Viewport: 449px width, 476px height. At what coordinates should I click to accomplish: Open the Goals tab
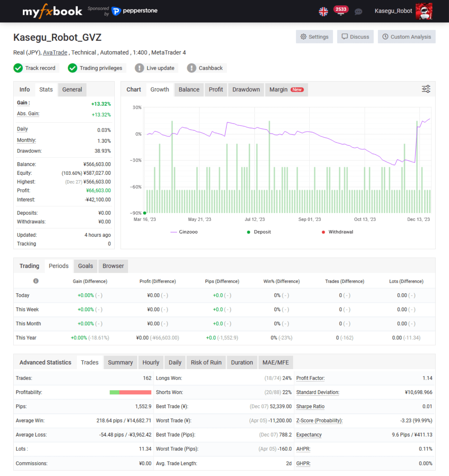[x=86, y=266]
